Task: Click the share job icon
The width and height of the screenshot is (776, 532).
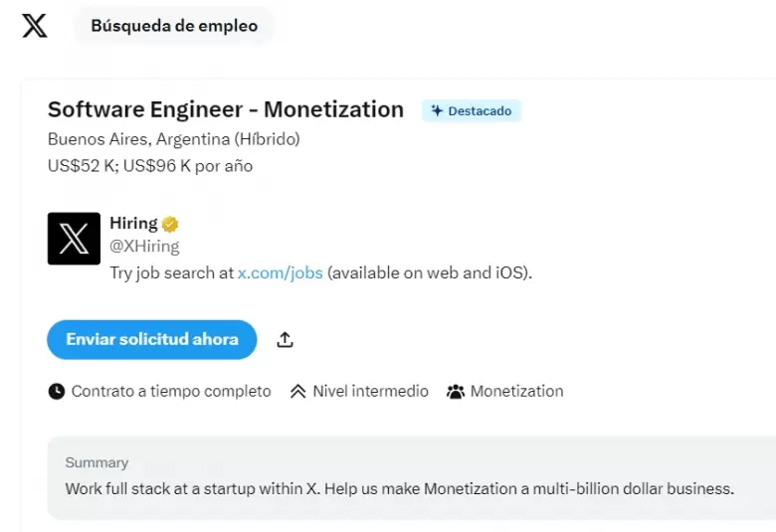Action: [x=285, y=340]
